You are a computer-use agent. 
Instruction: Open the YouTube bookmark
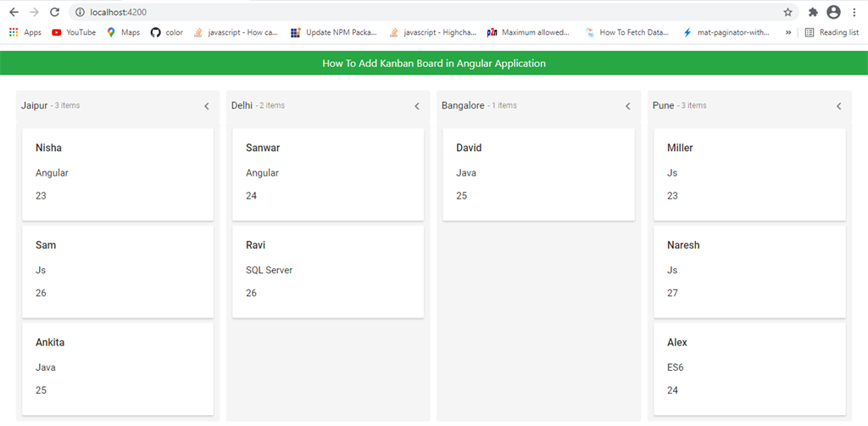coord(74,32)
